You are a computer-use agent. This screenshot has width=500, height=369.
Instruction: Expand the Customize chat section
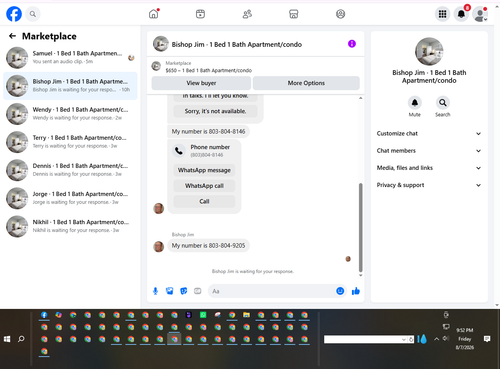(429, 133)
